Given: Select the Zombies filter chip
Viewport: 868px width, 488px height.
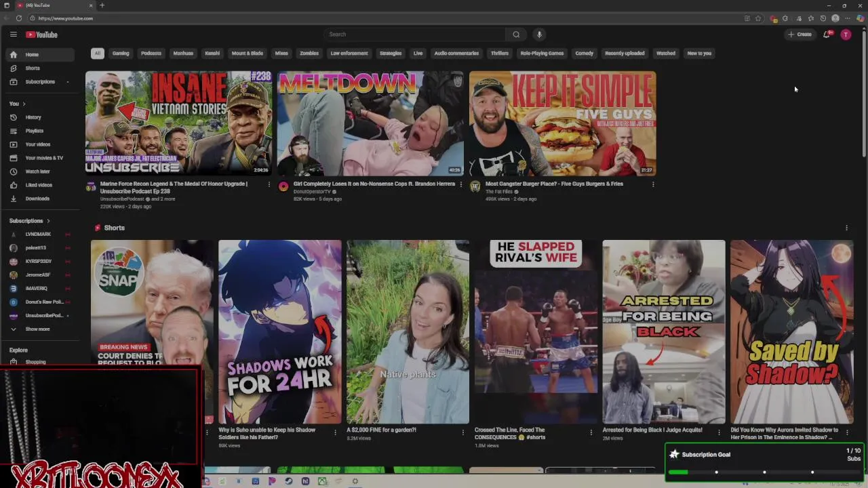Looking at the screenshot, I should coord(309,53).
